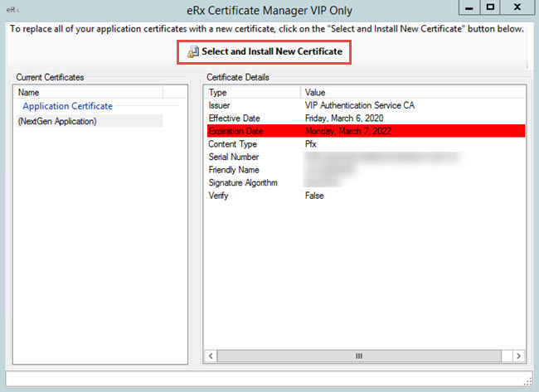Click the horizontal scrollbar thumb
Image resolution: width=539 pixels, height=392 pixels.
pyautogui.click(x=359, y=356)
